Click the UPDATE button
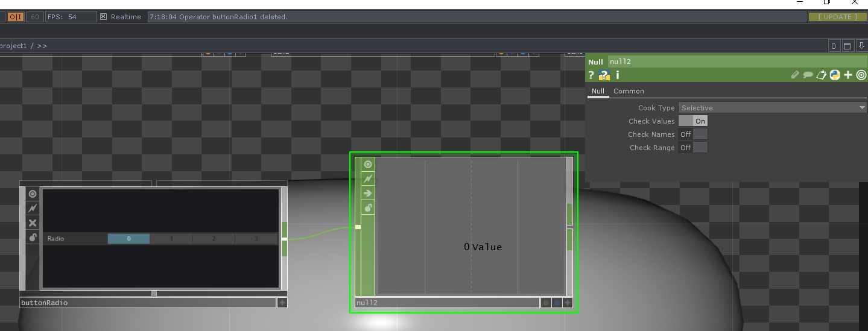The image size is (868, 331). (837, 17)
